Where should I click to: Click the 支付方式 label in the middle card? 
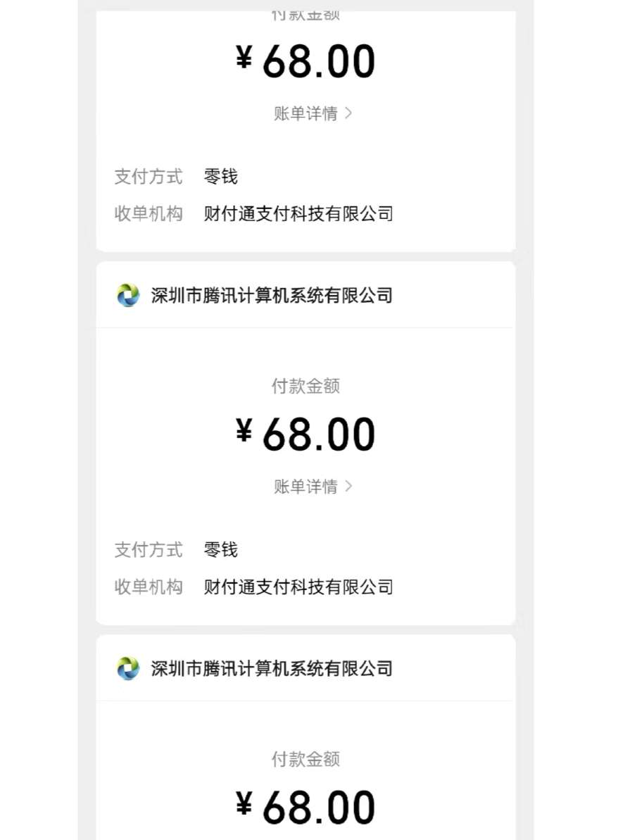(149, 549)
